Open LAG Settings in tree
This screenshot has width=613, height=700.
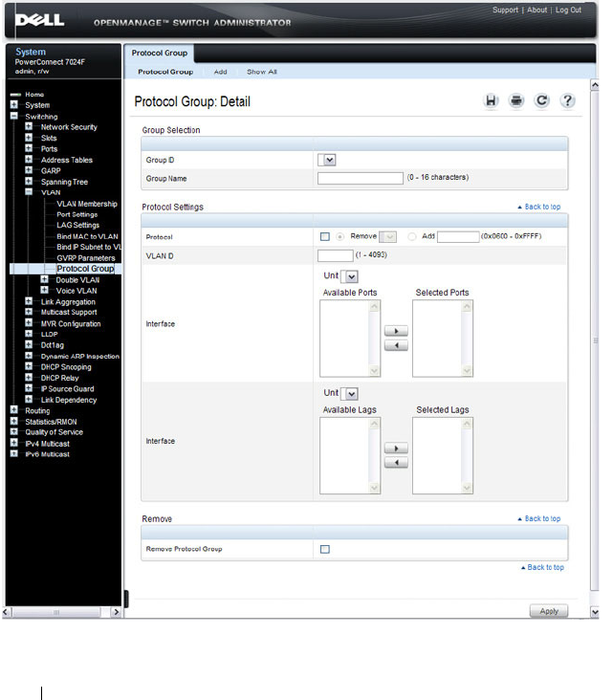pyautogui.click(x=78, y=225)
